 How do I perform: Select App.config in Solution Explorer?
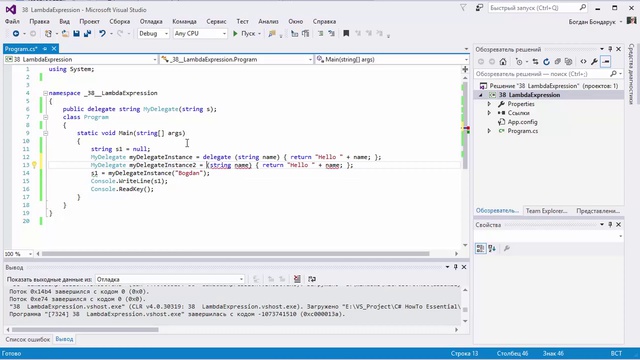click(522, 122)
